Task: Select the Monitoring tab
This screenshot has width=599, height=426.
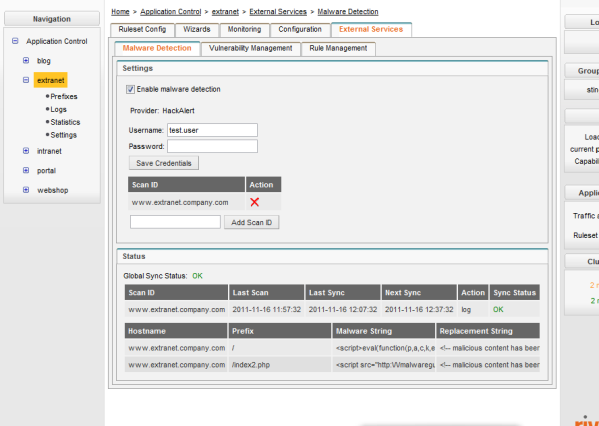Action: 244,29
